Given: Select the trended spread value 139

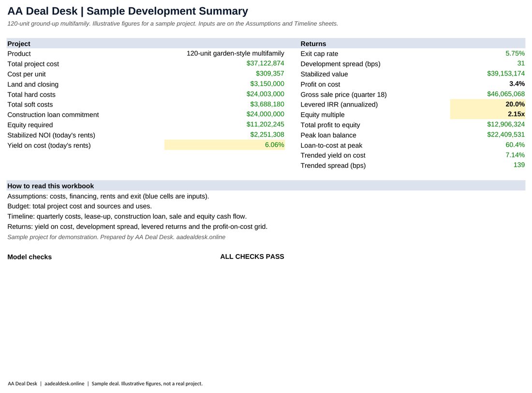Looking at the screenshot, I should point(519,165).
